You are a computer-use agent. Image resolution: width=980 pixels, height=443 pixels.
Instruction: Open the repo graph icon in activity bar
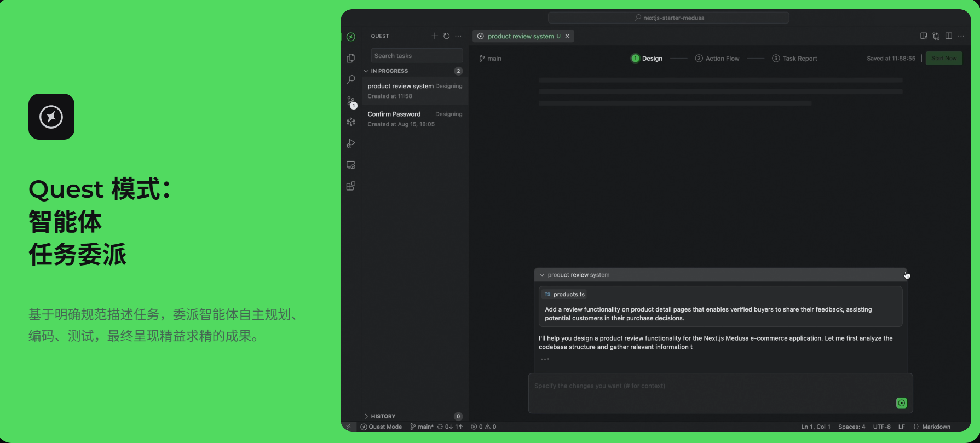351,122
